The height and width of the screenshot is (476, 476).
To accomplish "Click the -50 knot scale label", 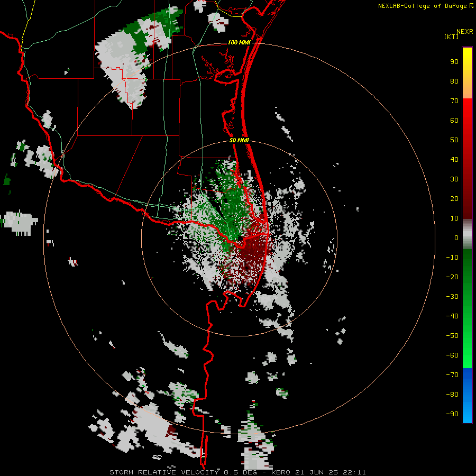I will click(452, 336).
